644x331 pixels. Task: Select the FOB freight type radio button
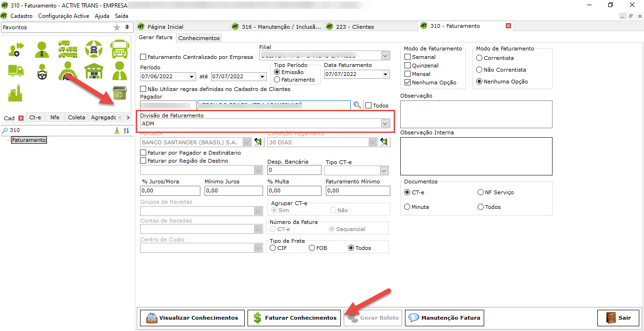pyautogui.click(x=312, y=248)
